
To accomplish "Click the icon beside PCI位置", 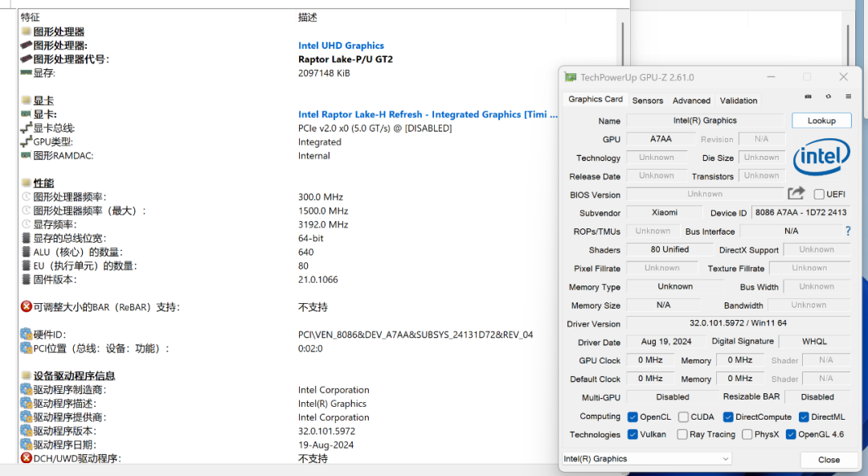I will pyautogui.click(x=26, y=348).
